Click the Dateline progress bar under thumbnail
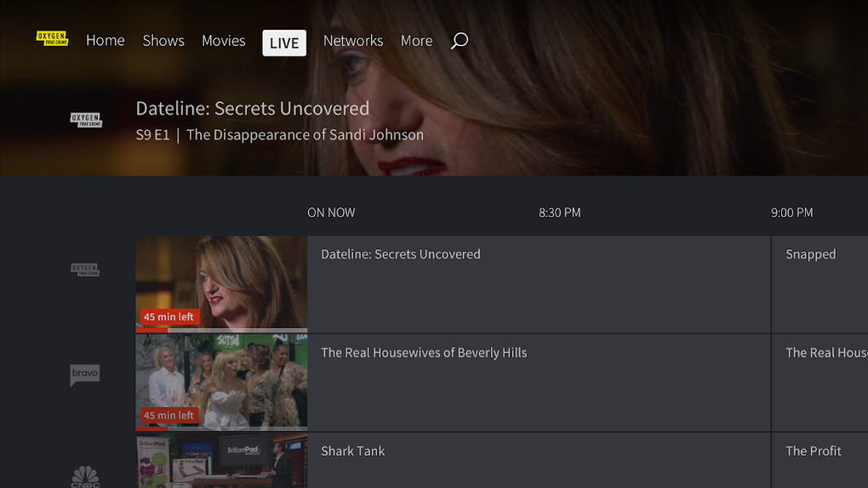This screenshot has width=868, height=488. coord(221,331)
